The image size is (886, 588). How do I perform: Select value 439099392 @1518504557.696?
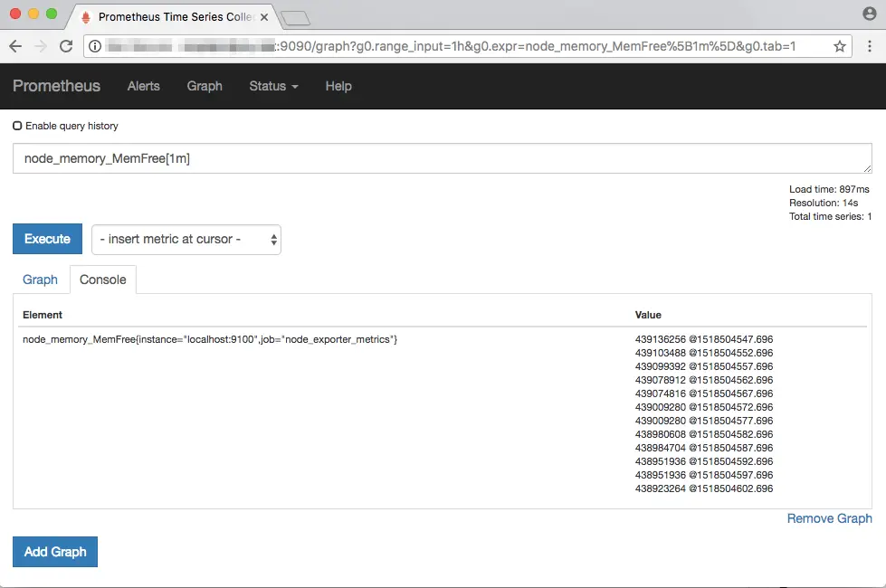(704, 366)
